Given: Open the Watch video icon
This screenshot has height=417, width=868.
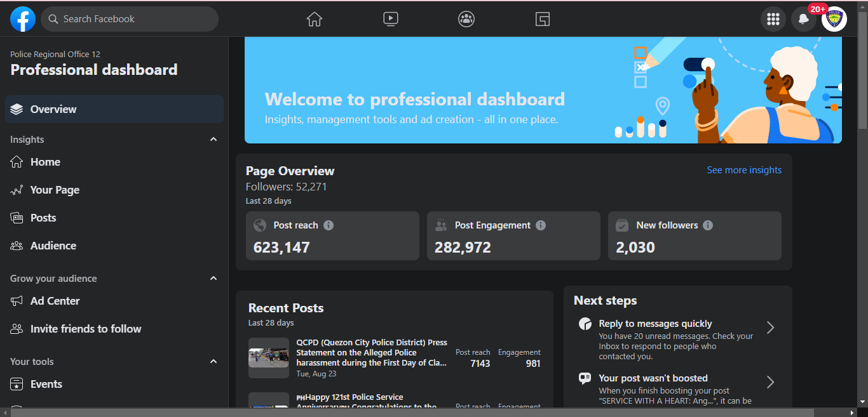Looking at the screenshot, I should [391, 19].
